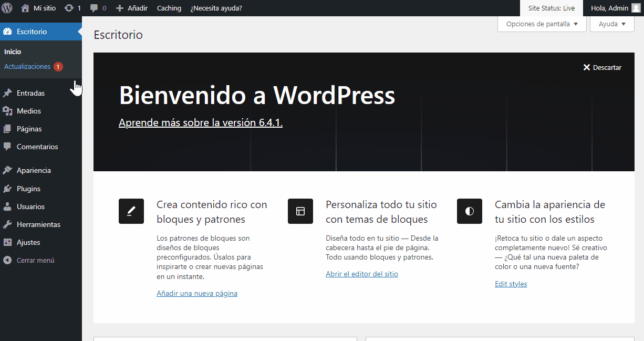Click the Escritorio dashboard gauge icon
The image size is (644, 341).
tap(7, 32)
